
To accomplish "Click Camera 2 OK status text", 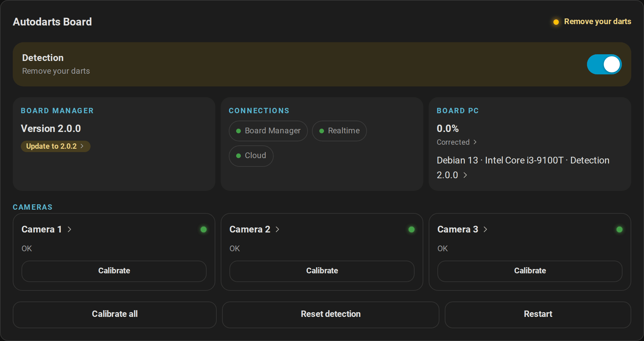I will pyautogui.click(x=235, y=249).
